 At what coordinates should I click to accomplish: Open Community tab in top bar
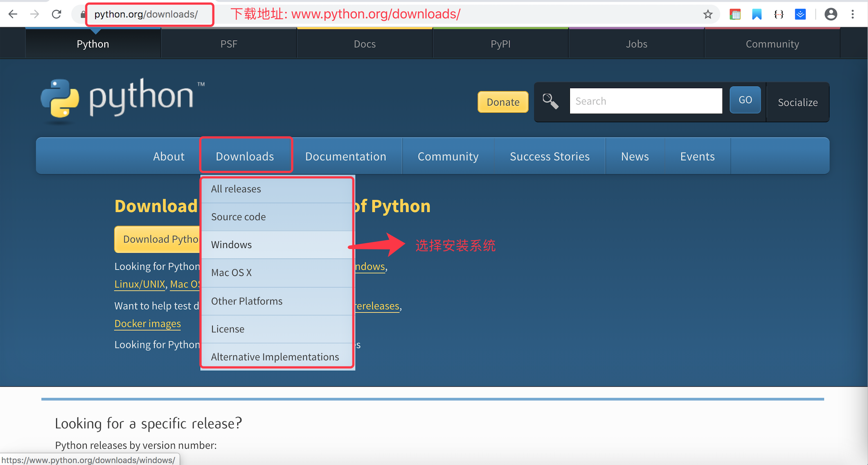click(x=772, y=44)
